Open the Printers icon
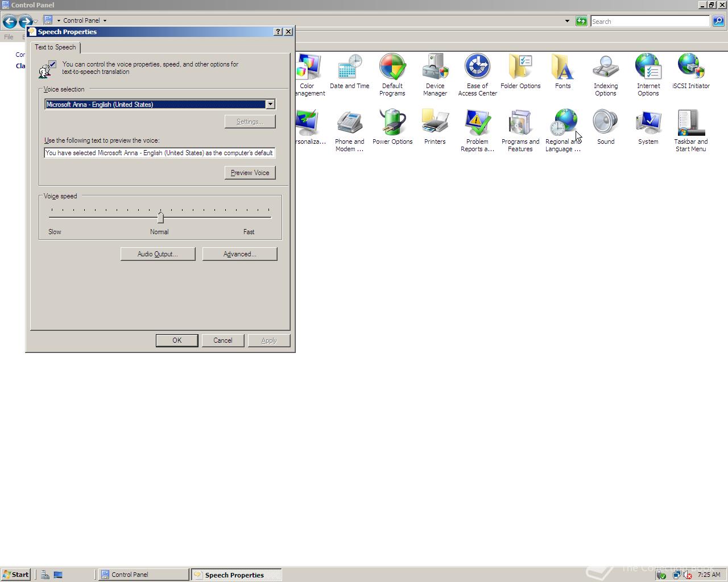 (x=435, y=127)
